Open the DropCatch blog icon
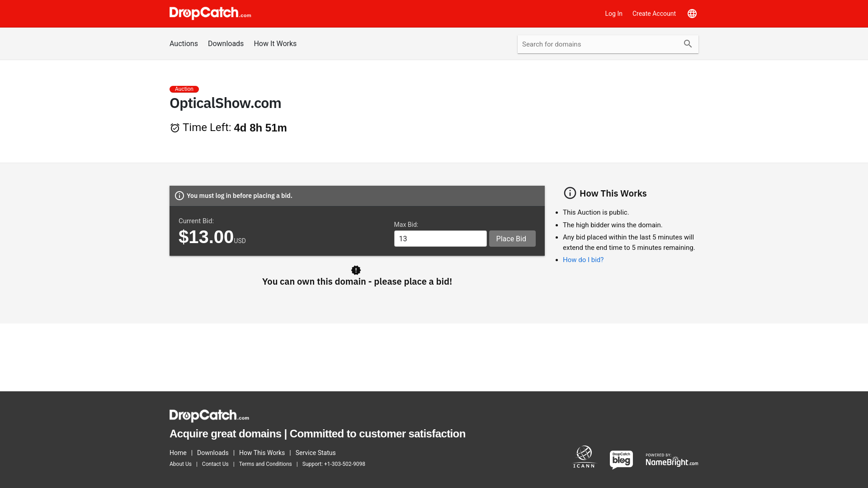This screenshot has height=488, width=868. (621, 460)
